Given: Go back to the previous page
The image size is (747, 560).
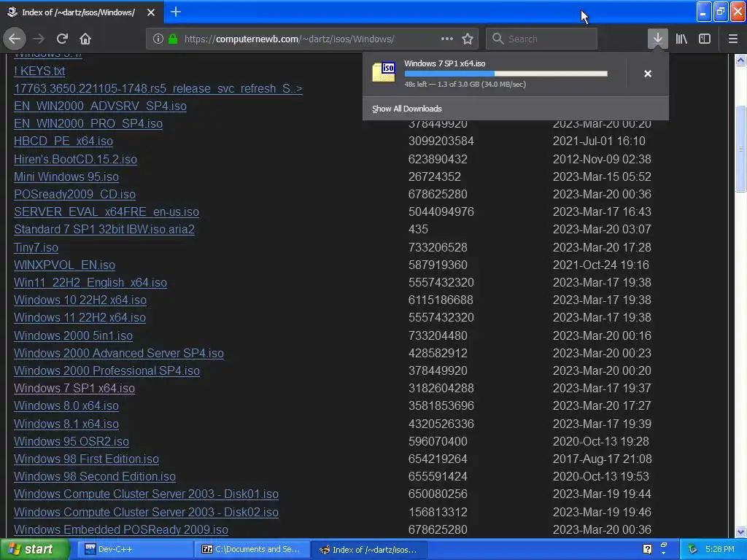Looking at the screenshot, I should pos(15,39).
